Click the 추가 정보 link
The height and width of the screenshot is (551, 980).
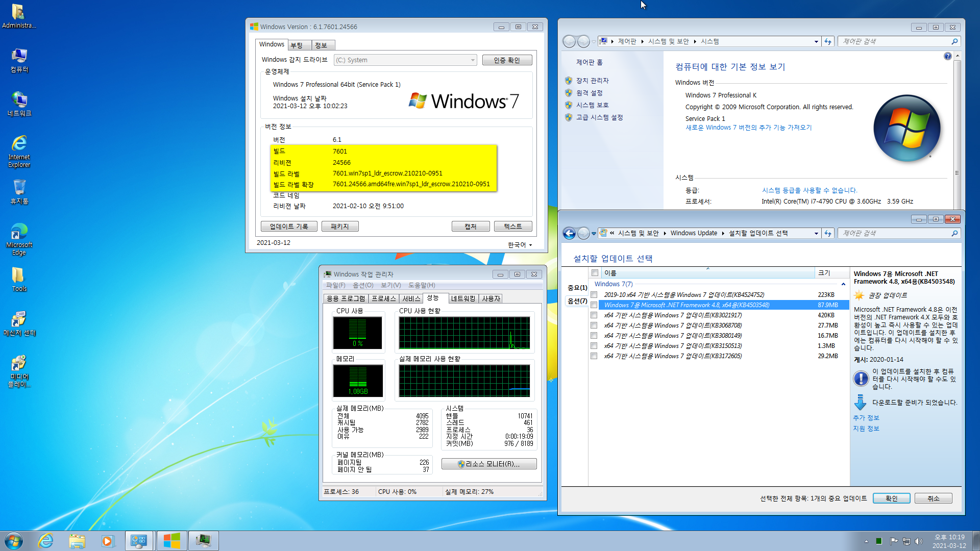click(866, 418)
